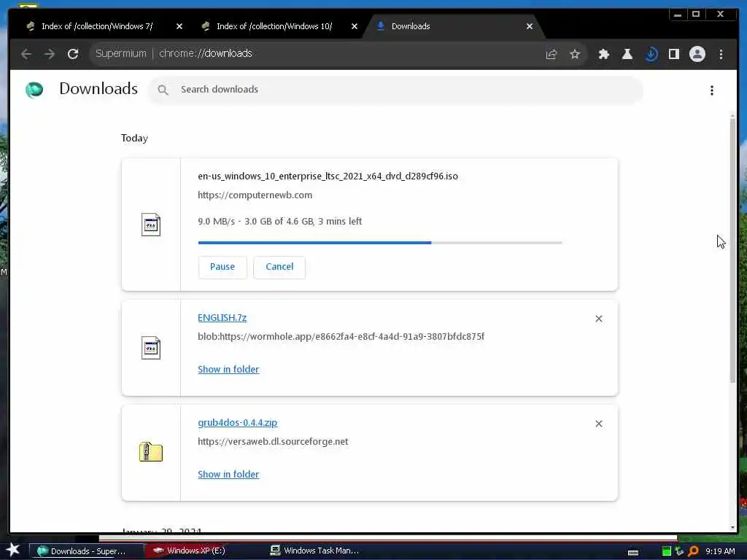The width and height of the screenshot is (747, 560).
Task: Close the Windows 7 index tab
Action: click(179, 26)
